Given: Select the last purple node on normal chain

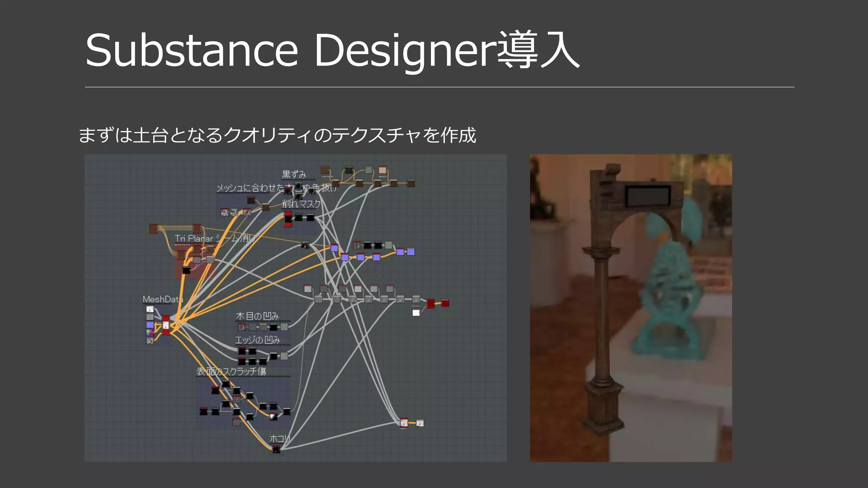Looking at the screenshot, I should tap(410, 252).
